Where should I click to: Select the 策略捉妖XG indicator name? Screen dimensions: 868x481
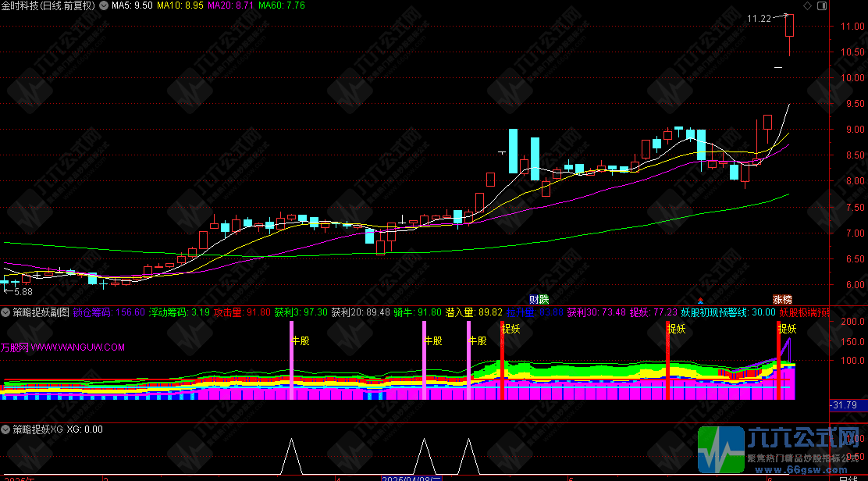point(37,429)
